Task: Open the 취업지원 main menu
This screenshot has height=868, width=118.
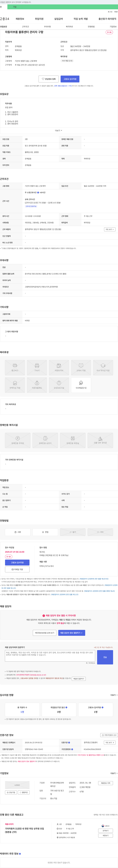Action: point(39,19)
